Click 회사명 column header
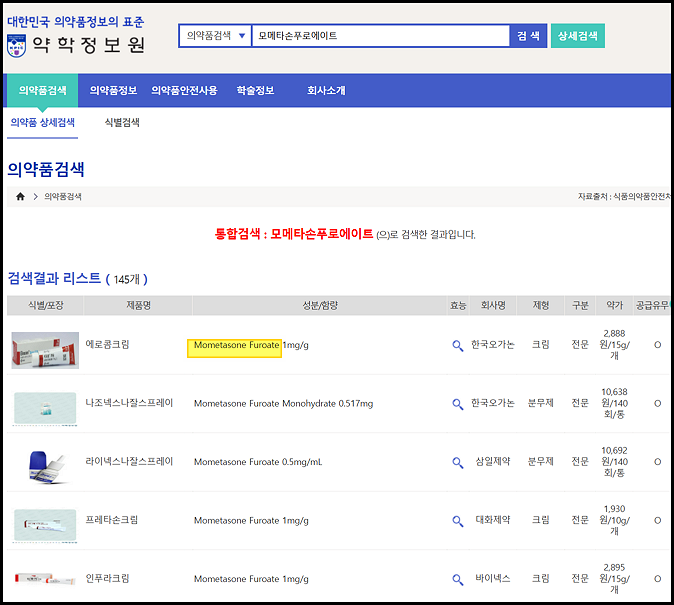674x605 pixels. tap(493, 305)
